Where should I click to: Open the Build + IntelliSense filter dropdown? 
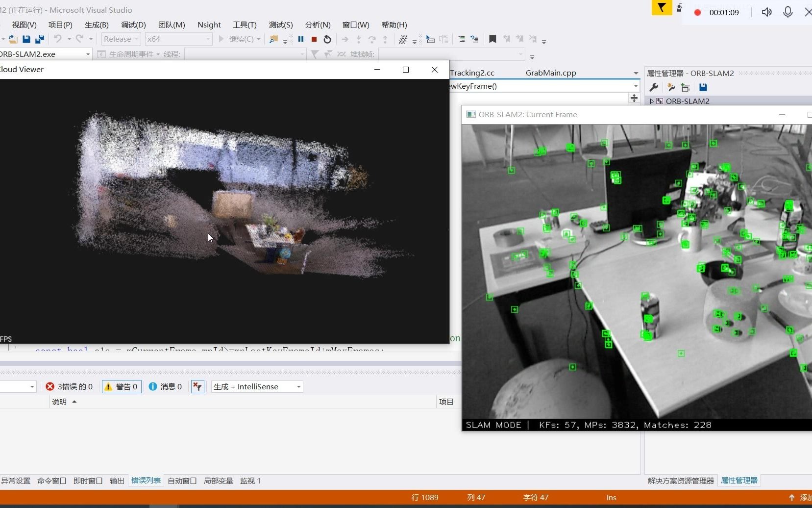[257, 386]
